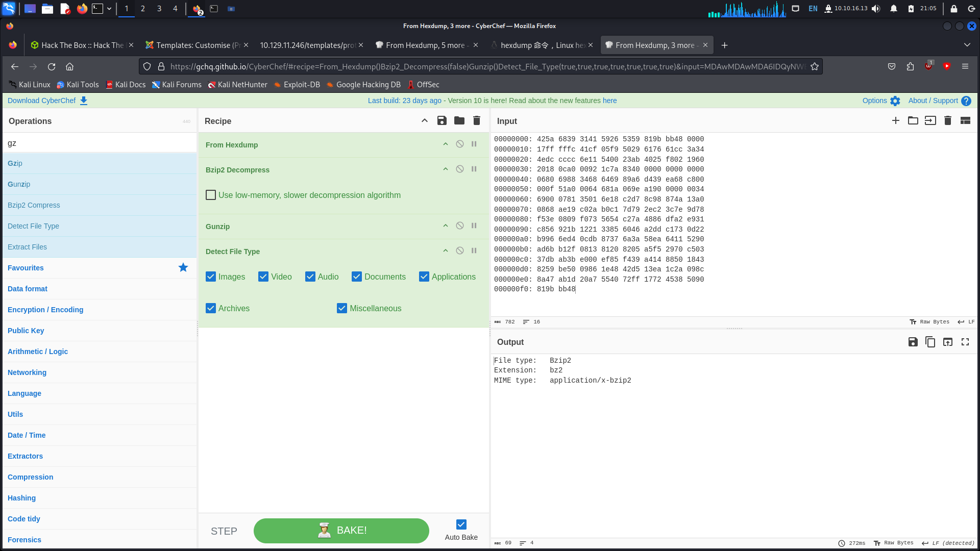
Task: Toggle low-memory decompression algorithm checkbox
Action: tap(211, 195)
